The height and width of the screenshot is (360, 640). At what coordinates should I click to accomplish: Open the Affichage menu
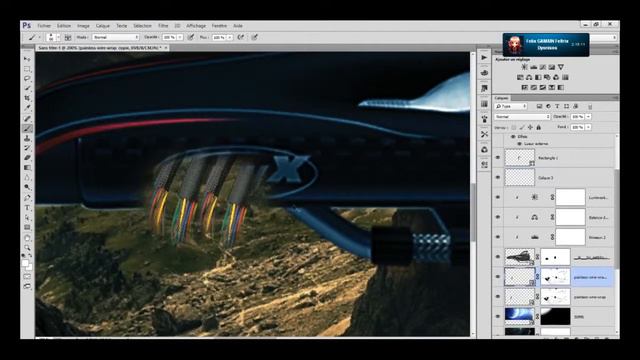coord(196,26)
